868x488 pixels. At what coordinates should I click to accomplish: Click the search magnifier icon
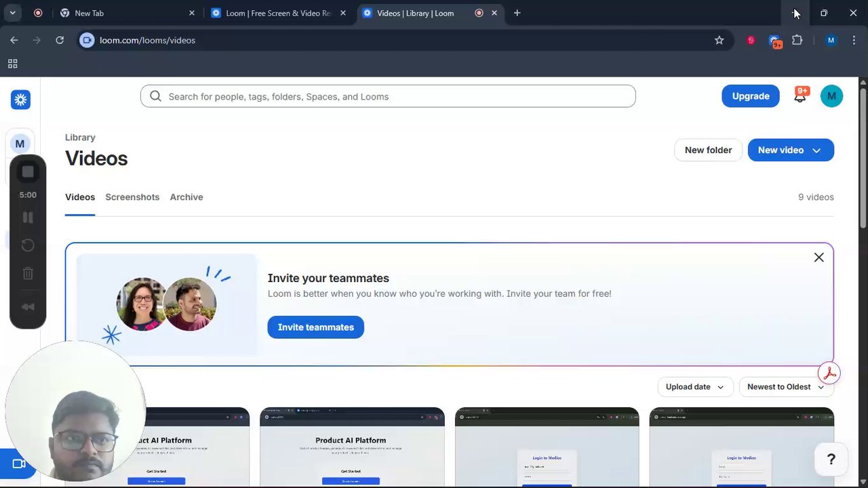155,96
